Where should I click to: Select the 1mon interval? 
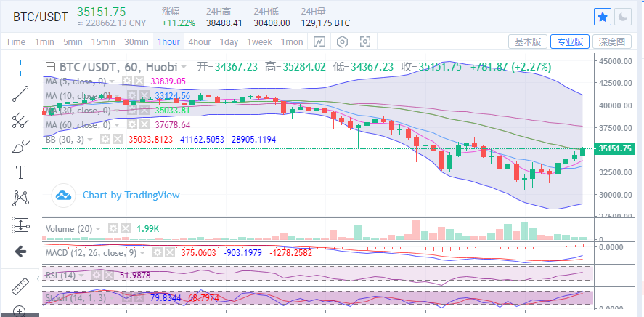(x=292, y=41)
